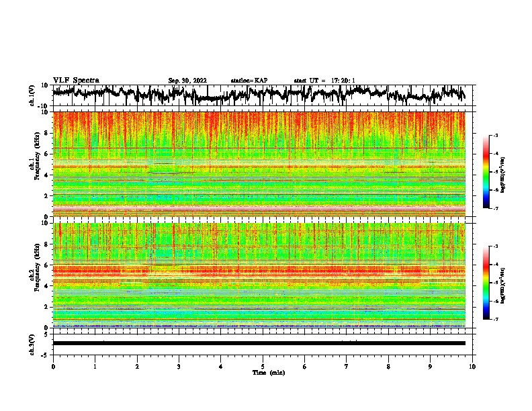Click the "-6" label on ch.2 colorbar

496,301
